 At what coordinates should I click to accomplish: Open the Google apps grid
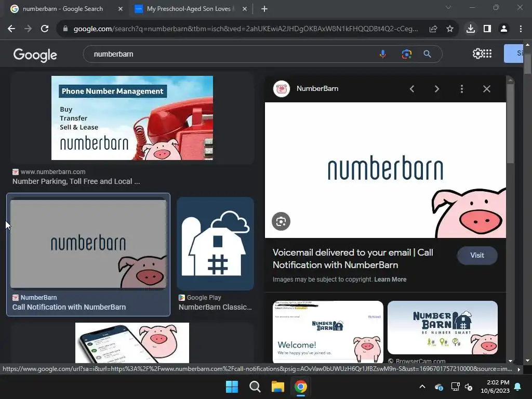coord(487,54)
